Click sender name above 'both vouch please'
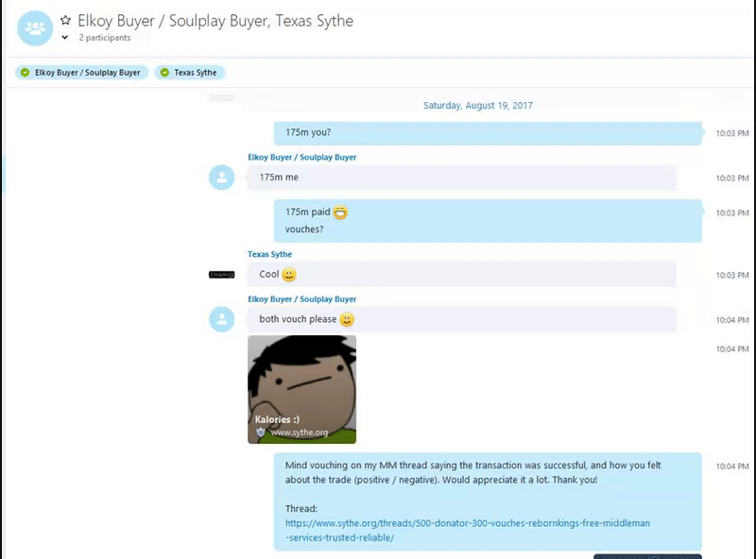The image size is (756, 559). 301,298
